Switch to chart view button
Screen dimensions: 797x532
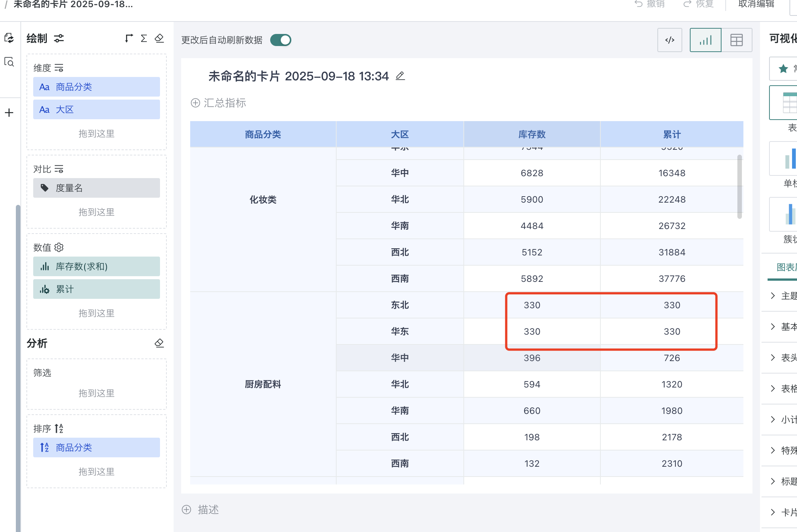(706, 40)
